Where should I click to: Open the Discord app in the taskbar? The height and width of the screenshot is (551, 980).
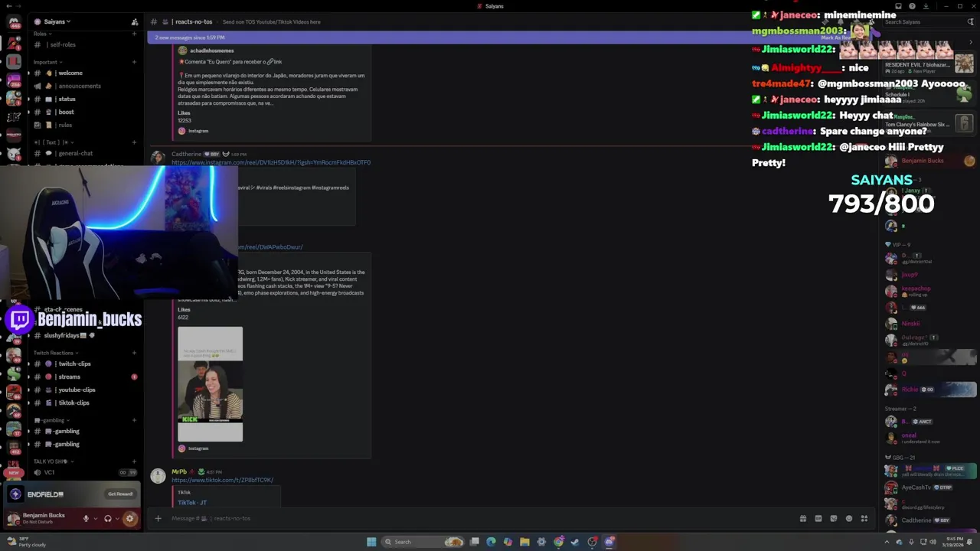tap(609, 542)
